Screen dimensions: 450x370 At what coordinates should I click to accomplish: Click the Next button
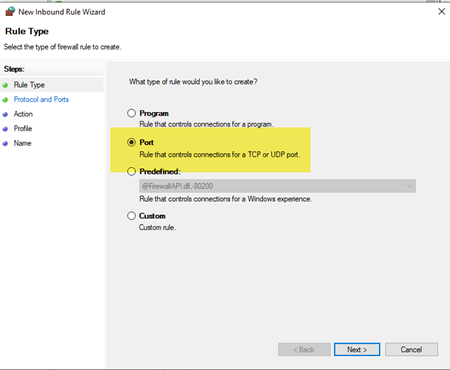click(x=357, y=349)
